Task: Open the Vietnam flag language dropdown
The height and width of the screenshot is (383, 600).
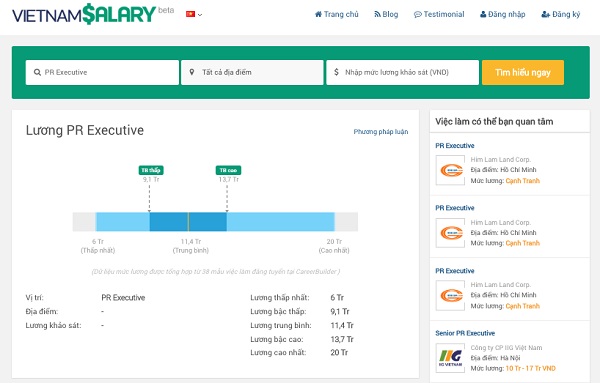Action: click(194, 14)
